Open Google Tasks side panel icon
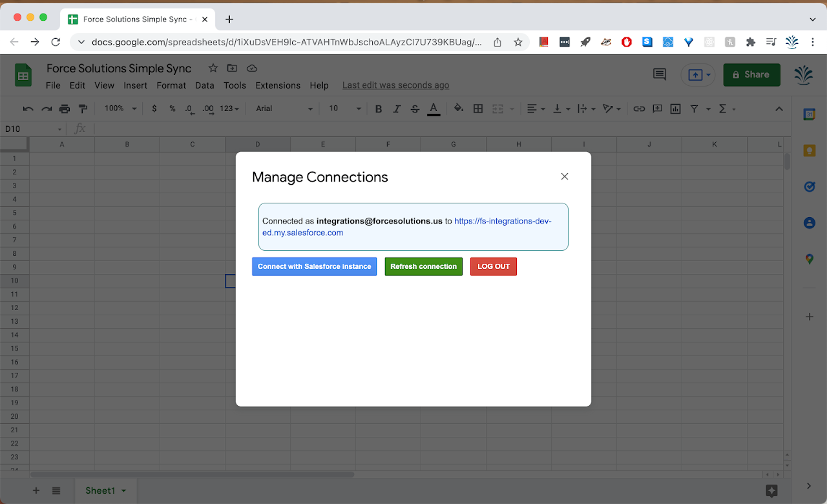 [x=809, y=187]
